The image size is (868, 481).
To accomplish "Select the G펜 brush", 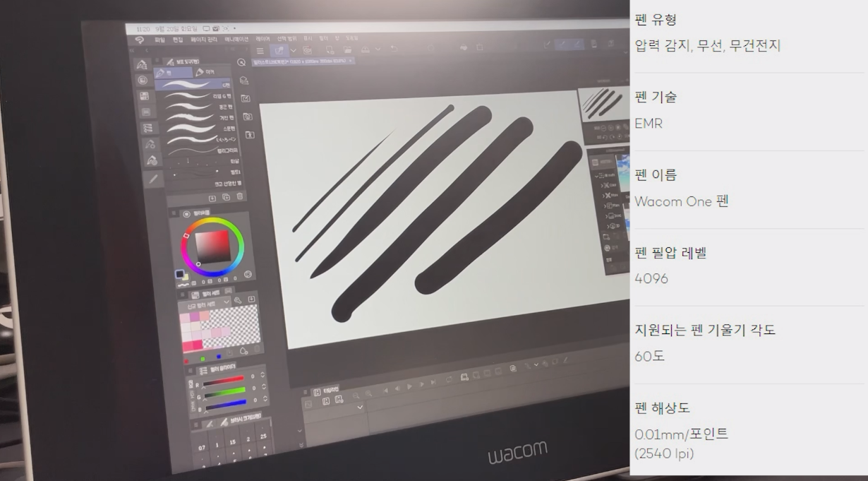I will click(x=194, y=84).
